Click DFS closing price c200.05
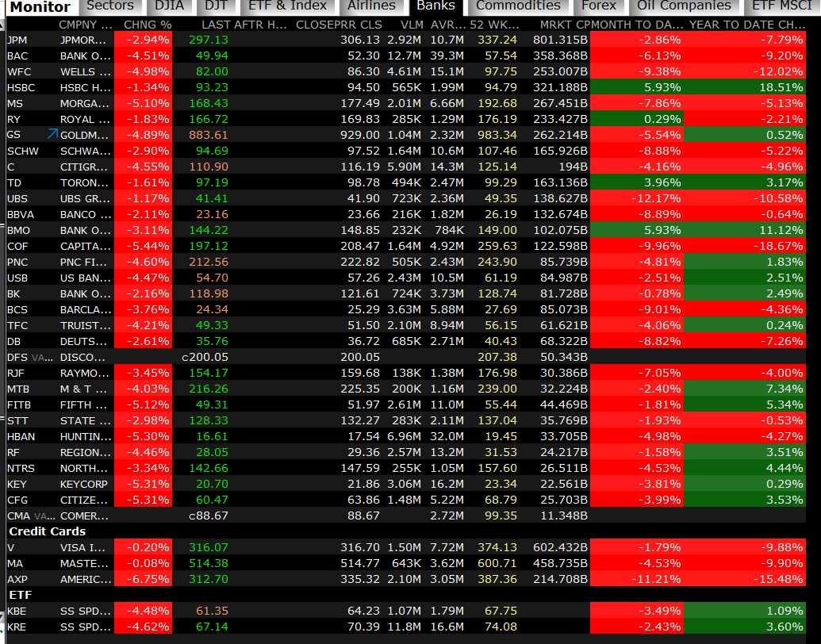 (205, 357)
